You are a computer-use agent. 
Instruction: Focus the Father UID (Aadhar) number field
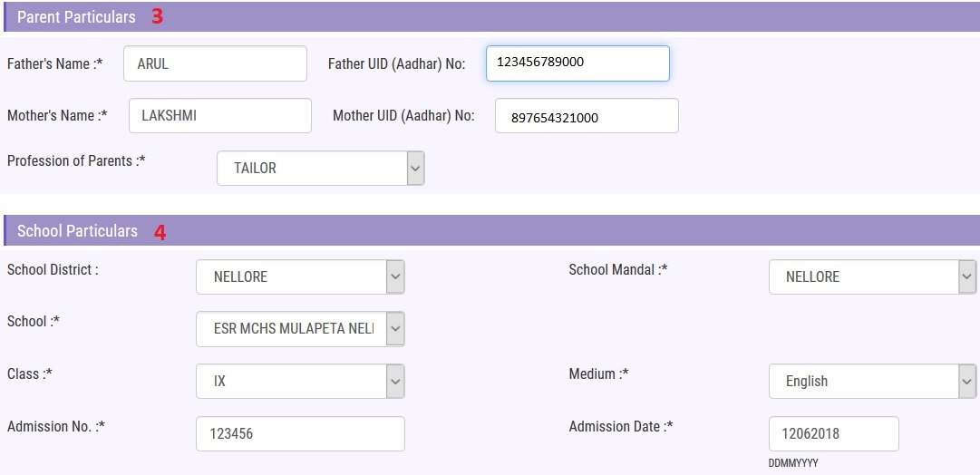[577, 63]
